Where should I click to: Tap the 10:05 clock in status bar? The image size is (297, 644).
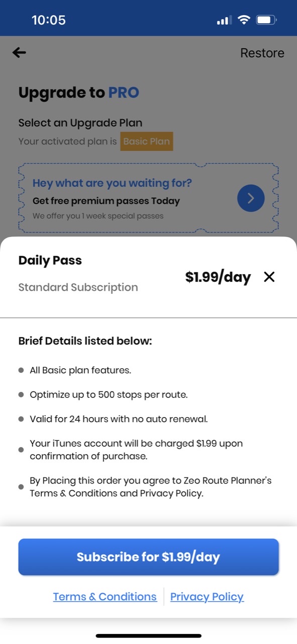click(x=49, y=20)
